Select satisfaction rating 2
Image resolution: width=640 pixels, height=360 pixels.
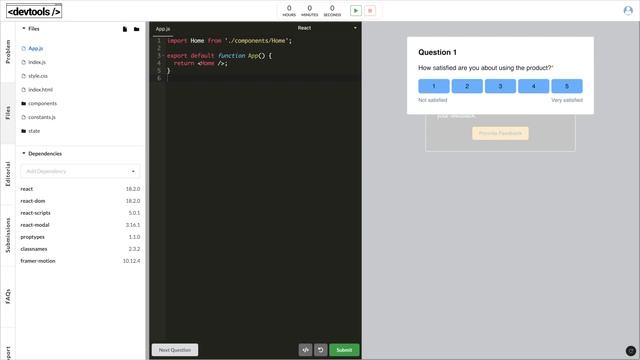pyautogui.click(x=467, y=86)
